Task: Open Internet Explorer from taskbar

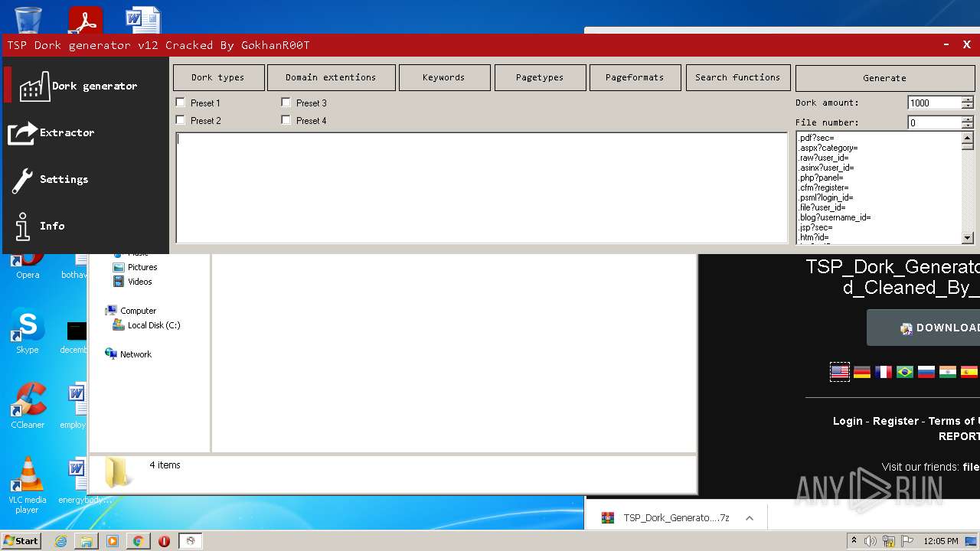Action: point(61,541)
